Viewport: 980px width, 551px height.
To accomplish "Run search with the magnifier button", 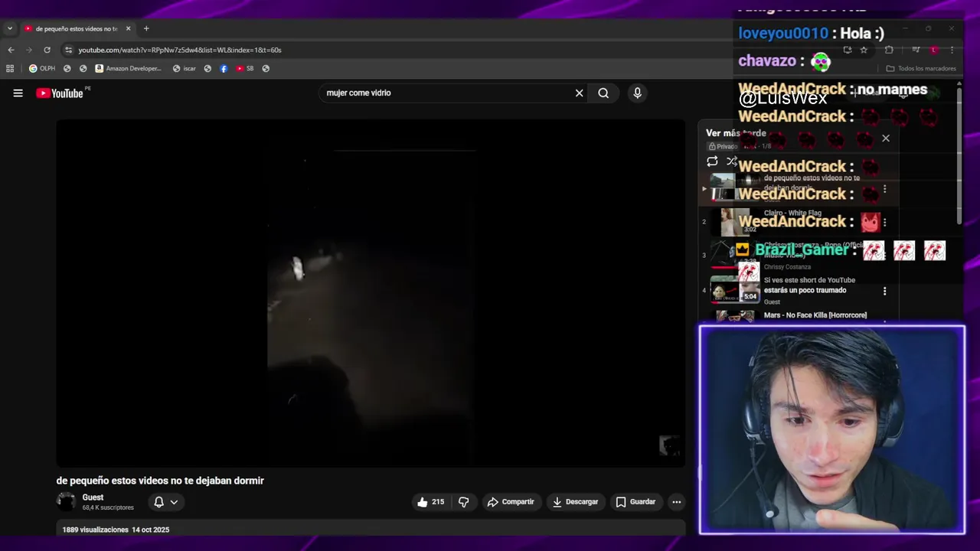I will tap(603, 93).
